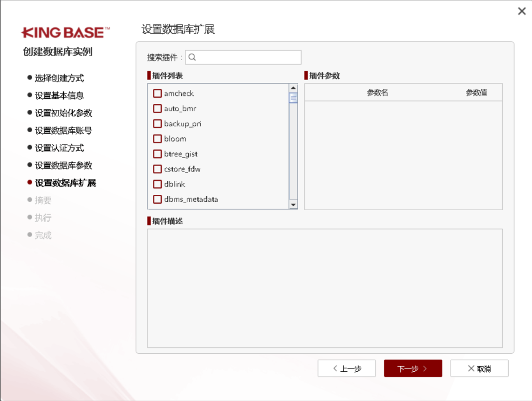
Task: Click the 参数值 column header
Action: (x=476, y=92)
